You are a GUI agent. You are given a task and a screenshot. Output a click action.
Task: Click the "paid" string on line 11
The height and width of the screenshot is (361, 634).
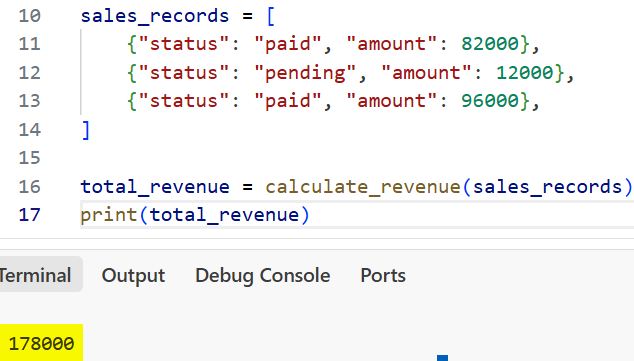(287, 44)
